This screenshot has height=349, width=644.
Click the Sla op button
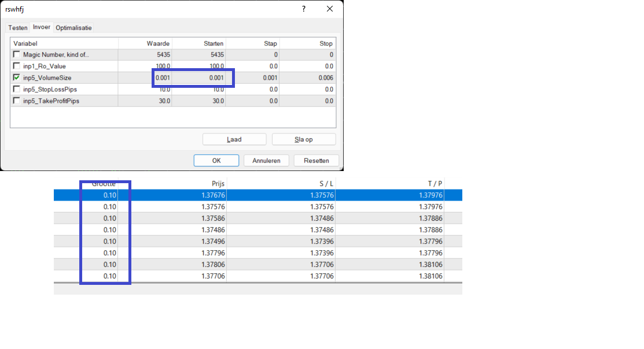pos(304,139)
